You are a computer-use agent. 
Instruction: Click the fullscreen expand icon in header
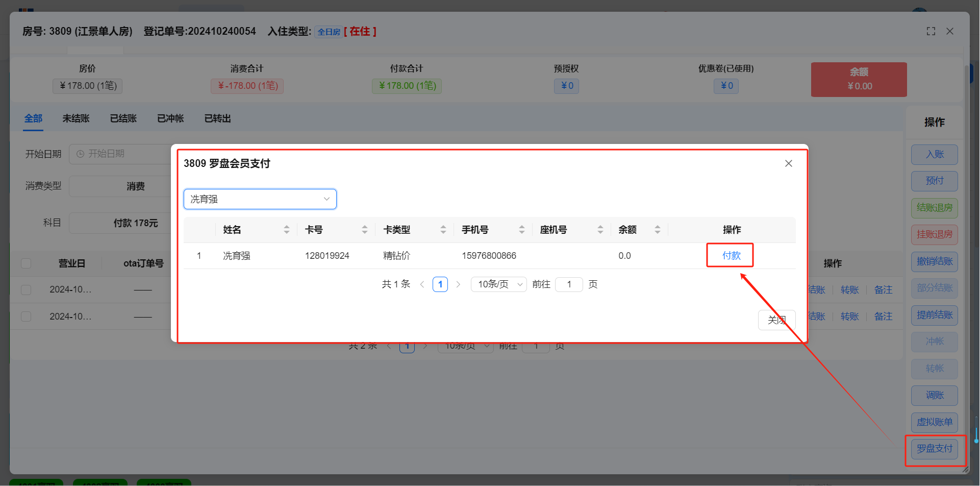[x=931, y=31]
